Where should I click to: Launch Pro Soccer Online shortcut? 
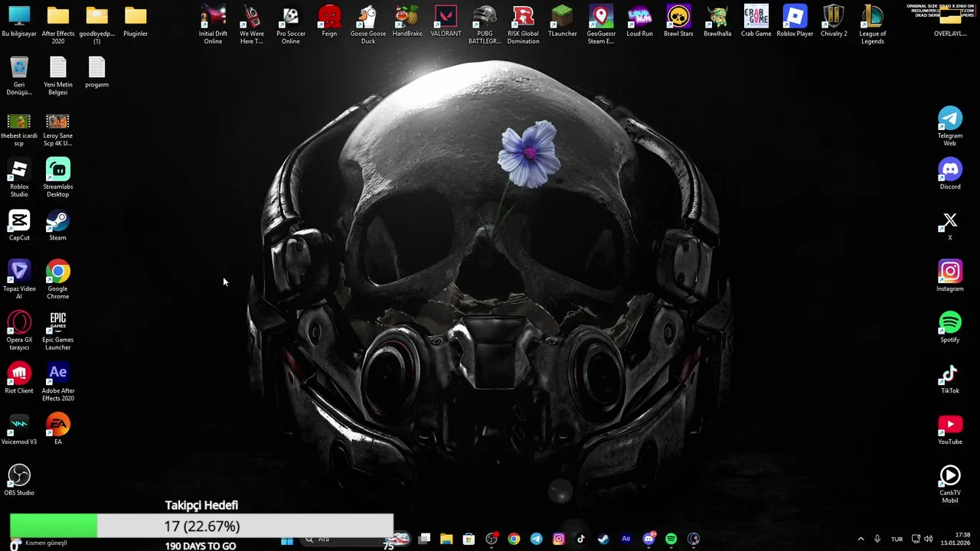click(291, 25)
